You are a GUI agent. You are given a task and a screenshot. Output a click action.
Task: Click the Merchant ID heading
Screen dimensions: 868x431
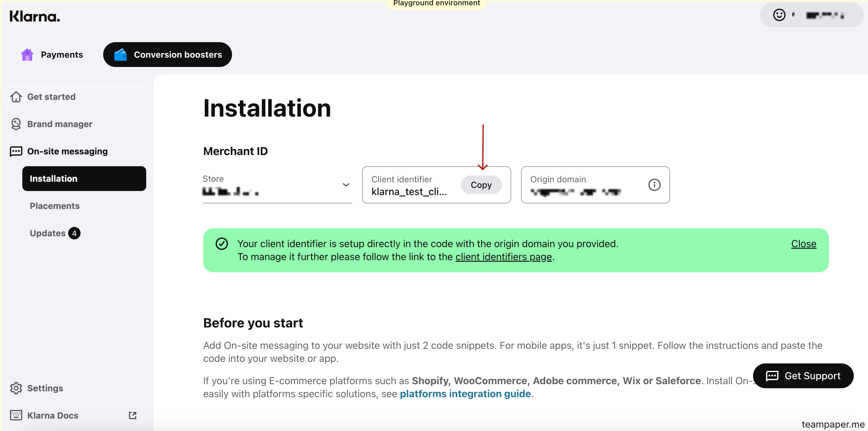coord(235,151)
